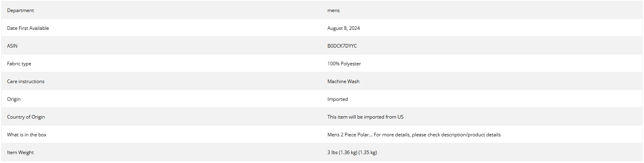Click the ASIN label
Viewport: 644px width, 163px height.
point(12,46)
